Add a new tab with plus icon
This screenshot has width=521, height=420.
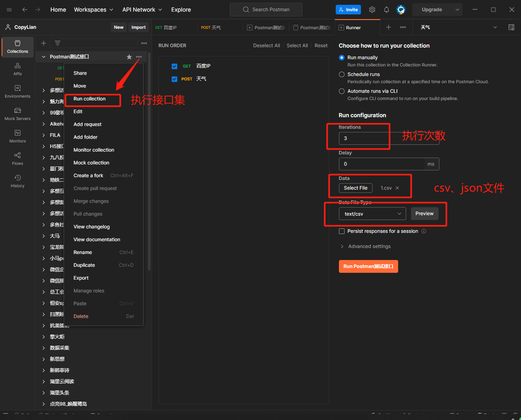tap(389, 27)
